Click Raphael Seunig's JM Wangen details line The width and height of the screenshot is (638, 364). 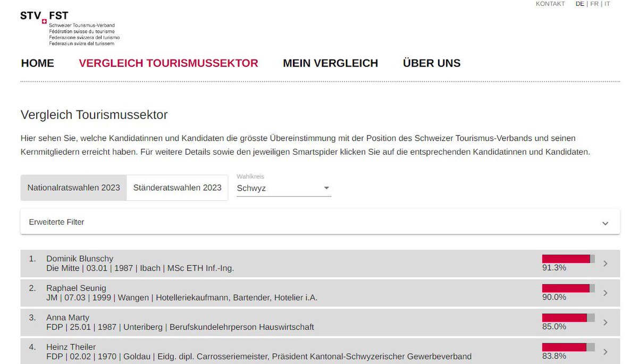tap(182, 298)
